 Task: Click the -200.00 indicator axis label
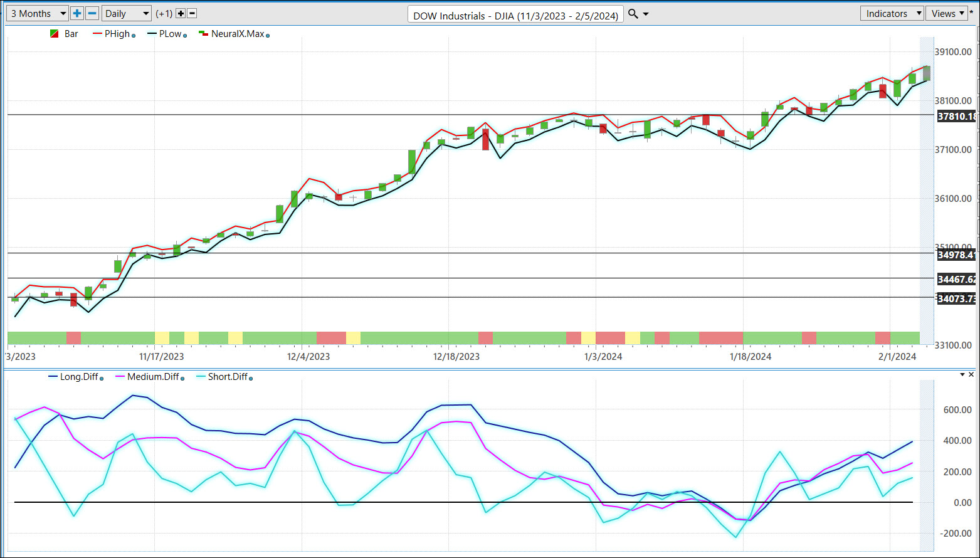tap(956, 534)
